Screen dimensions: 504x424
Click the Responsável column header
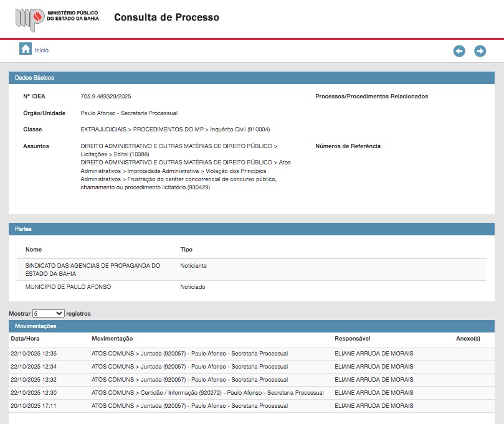(353, 339)
